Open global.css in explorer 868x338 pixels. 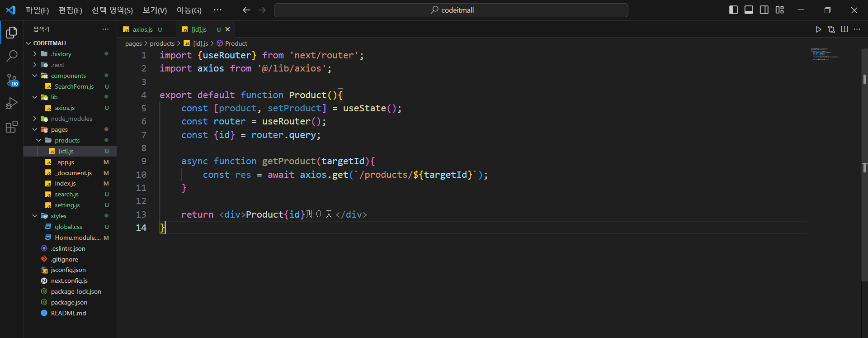(x=70, y=227)
